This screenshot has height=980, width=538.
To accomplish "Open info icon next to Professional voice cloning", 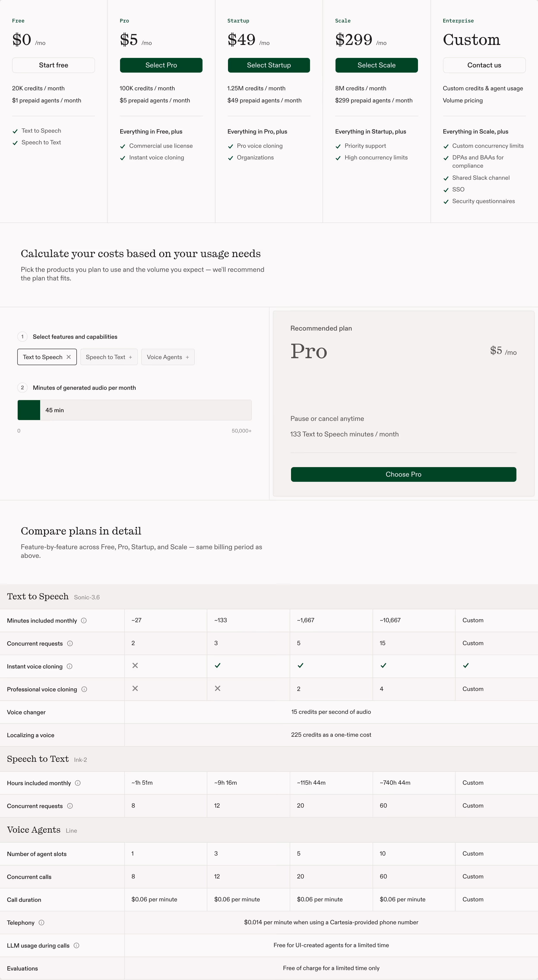I will 84,689.
